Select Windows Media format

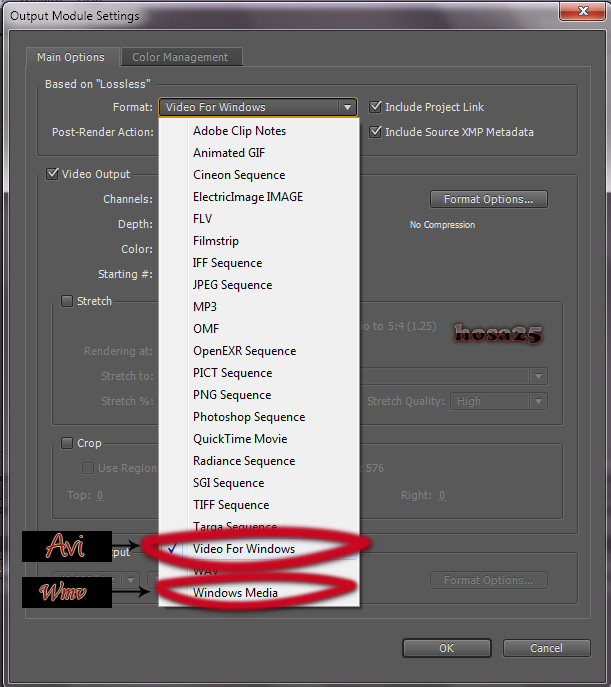[259, 593]
